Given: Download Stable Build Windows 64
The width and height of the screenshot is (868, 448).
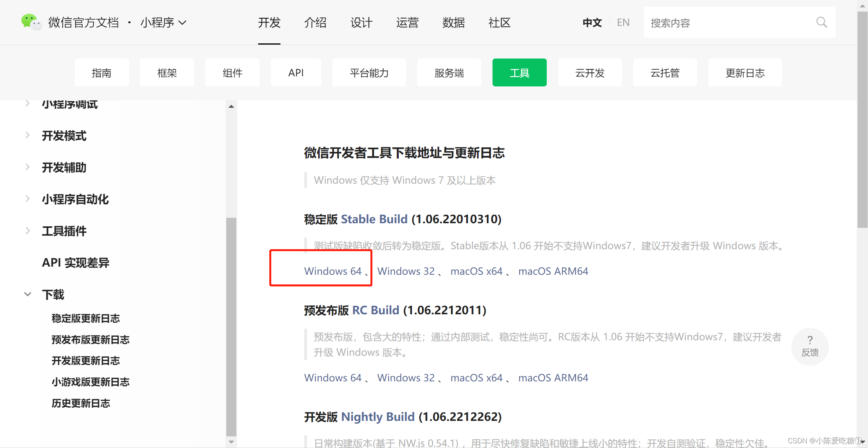Looking at the screenshot, I should click(333, 271).
